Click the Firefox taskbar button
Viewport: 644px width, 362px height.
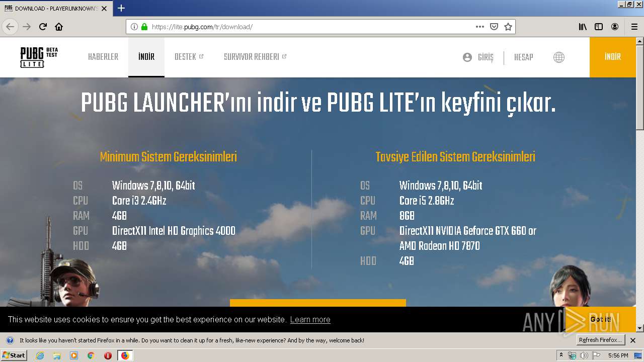click(125, 355)
